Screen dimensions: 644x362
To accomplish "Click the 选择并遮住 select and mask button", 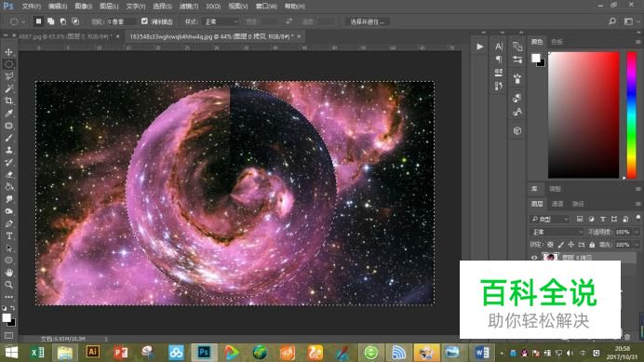I will tap(367, 21).
